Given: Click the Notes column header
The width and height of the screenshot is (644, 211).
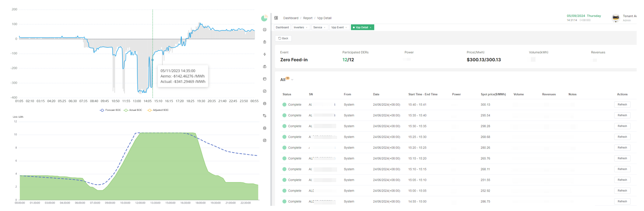Looking at the screenshot, I should coord(572,94).
